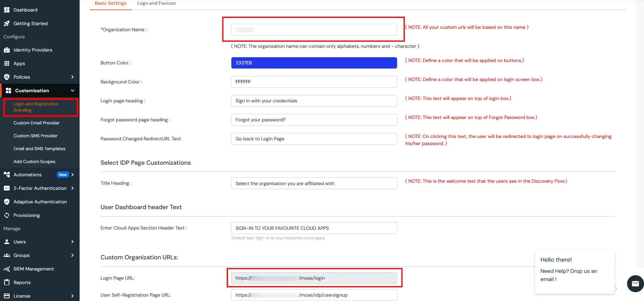The image size is (644, 301).
Task: Click the User Self-Registration Page URL field
Action: tap(314, 295)
